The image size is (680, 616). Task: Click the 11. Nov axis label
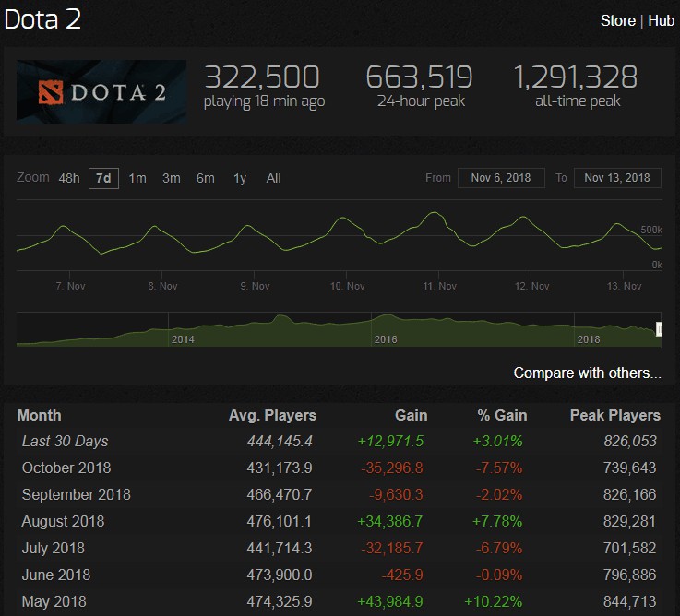pos(440,286)
